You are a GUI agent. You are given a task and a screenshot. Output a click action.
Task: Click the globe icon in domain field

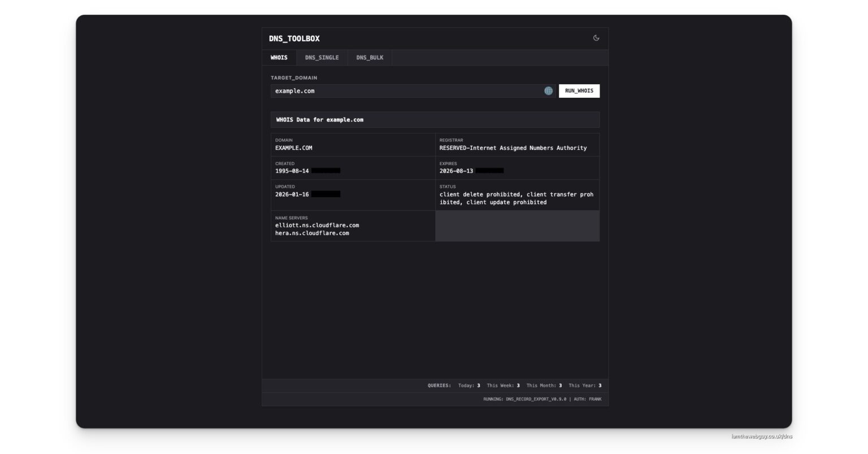[x=548, y=90]
